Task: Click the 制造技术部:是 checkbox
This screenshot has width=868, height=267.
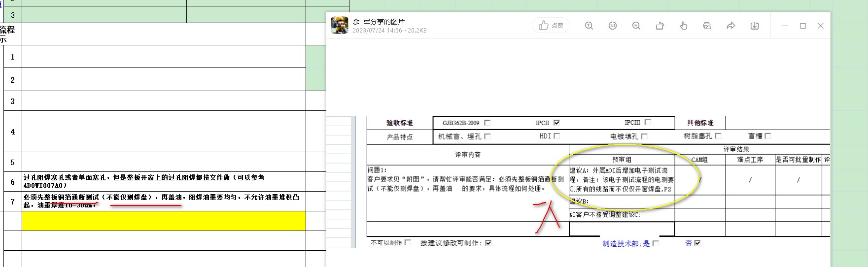Action: [655, 243]
